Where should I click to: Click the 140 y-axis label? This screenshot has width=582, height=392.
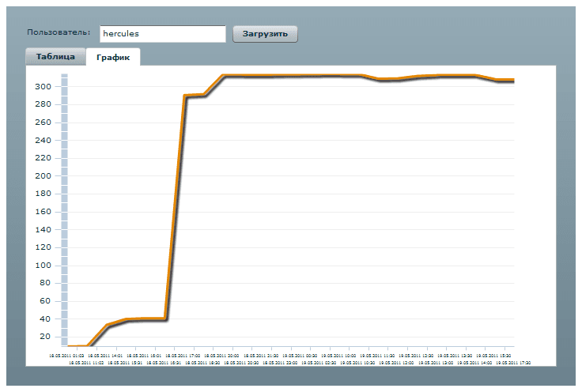coord(43,229)
